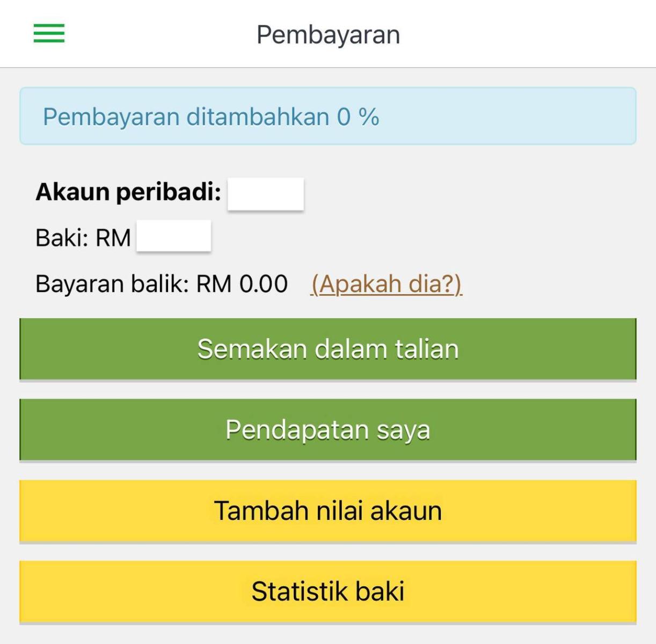Dismiss the 'Pembayaran ditambahkan 0 %' banner
This screenshot has width=656, height=644.
coord(328,114)
